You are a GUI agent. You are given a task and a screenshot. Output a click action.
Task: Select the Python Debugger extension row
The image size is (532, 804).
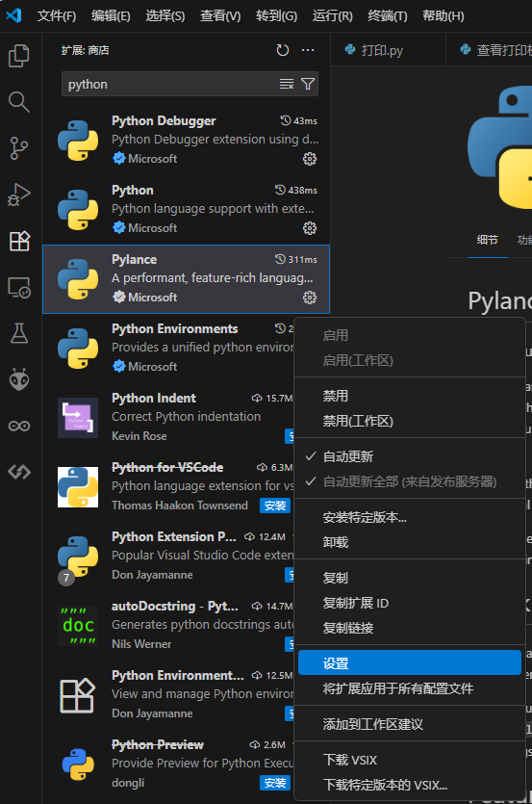186,140
